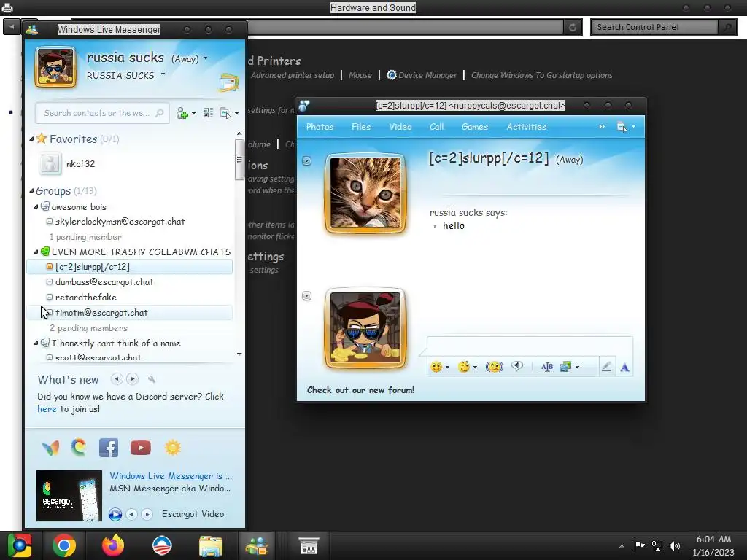Open the winks picker in chat

(x=463, y=367)
